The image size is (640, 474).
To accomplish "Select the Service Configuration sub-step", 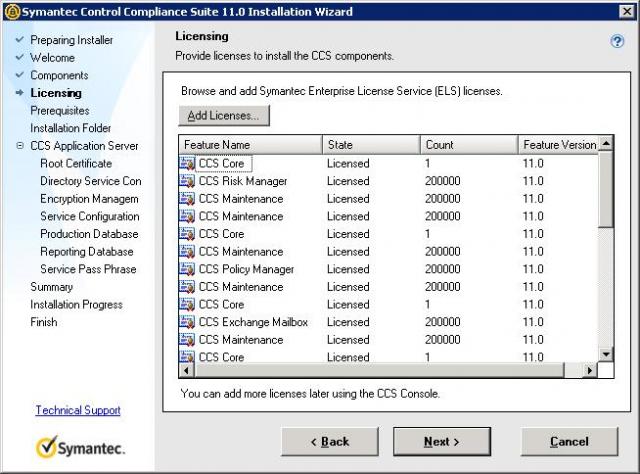I will click(90, 216).
